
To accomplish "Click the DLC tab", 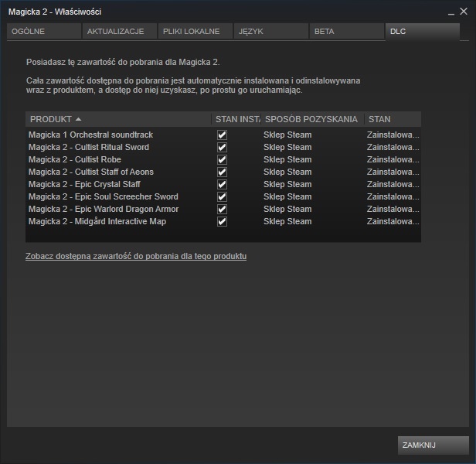I will (x=423, y=31).
